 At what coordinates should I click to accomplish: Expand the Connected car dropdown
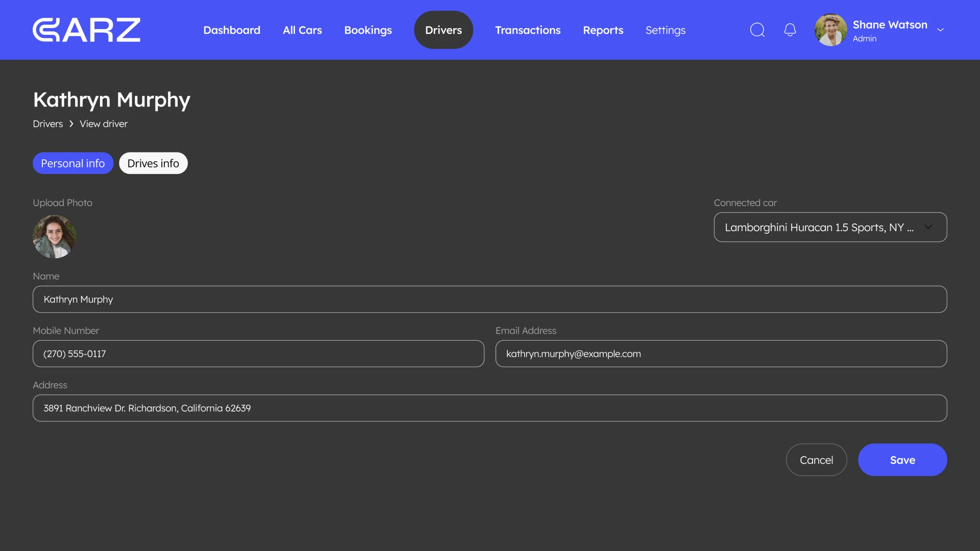click(x=829, y=227)
